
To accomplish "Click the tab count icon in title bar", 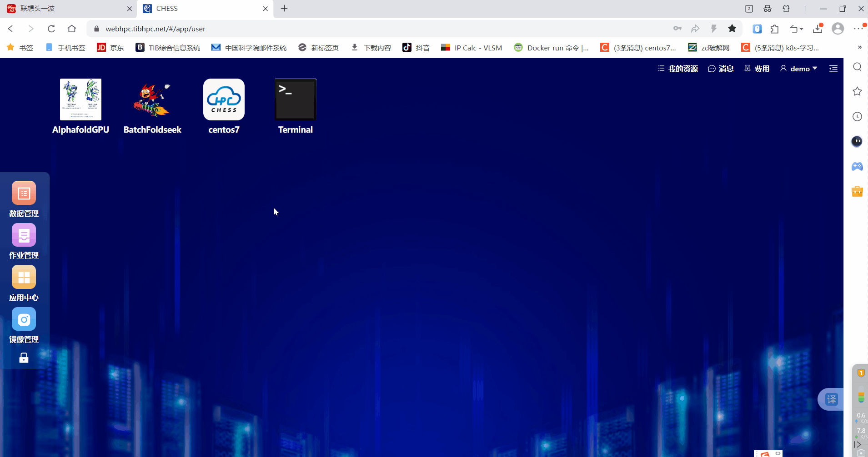I will point(749,9).
